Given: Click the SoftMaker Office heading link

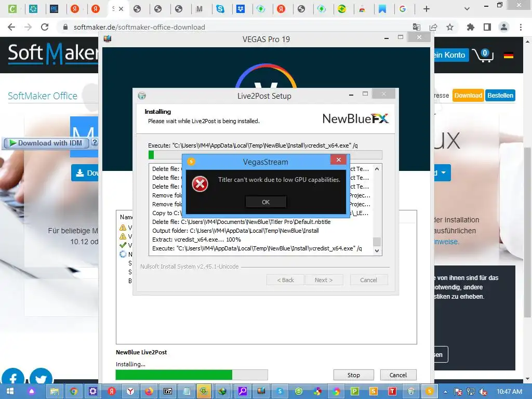Looking at the screenshot, I should [x=43, y=96].
